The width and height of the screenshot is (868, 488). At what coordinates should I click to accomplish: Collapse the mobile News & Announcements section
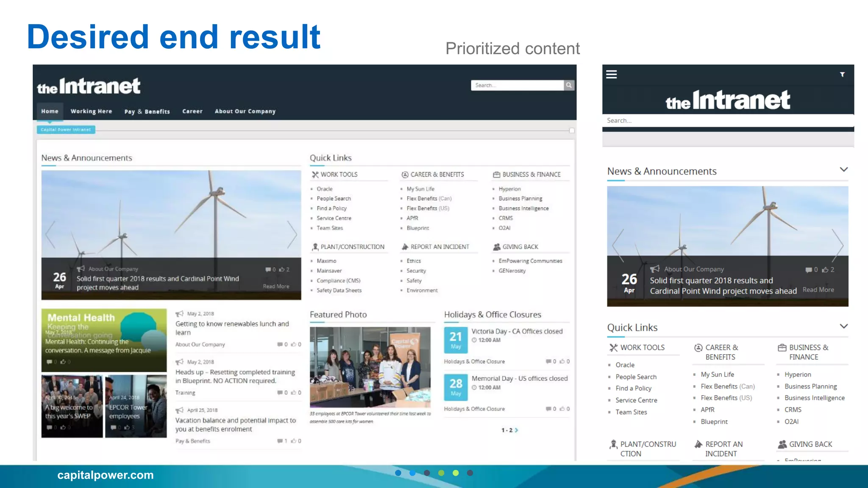coord(843,169)
